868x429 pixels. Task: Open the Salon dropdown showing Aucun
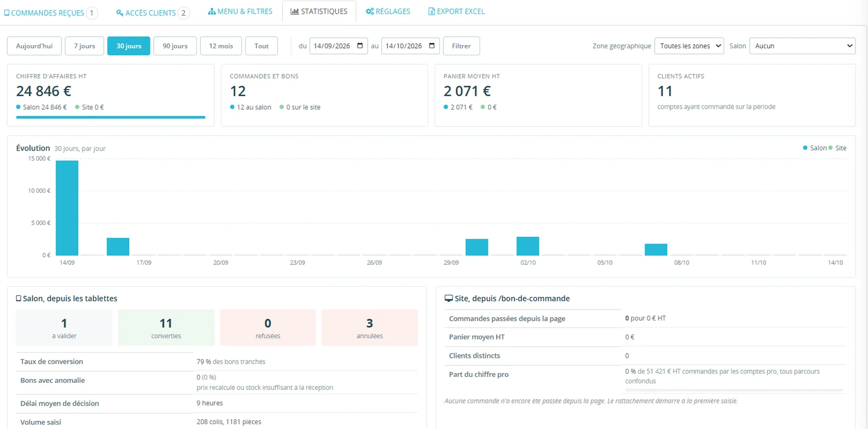802,46
